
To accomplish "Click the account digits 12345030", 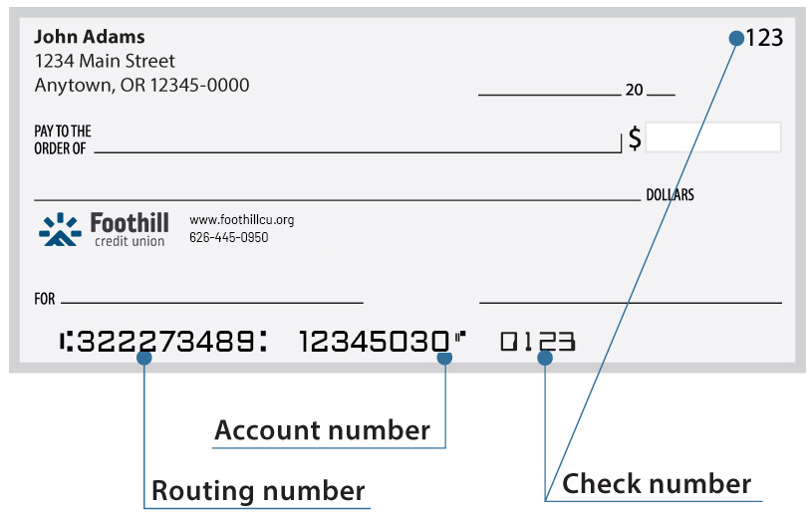I will [x=375, y=342].
